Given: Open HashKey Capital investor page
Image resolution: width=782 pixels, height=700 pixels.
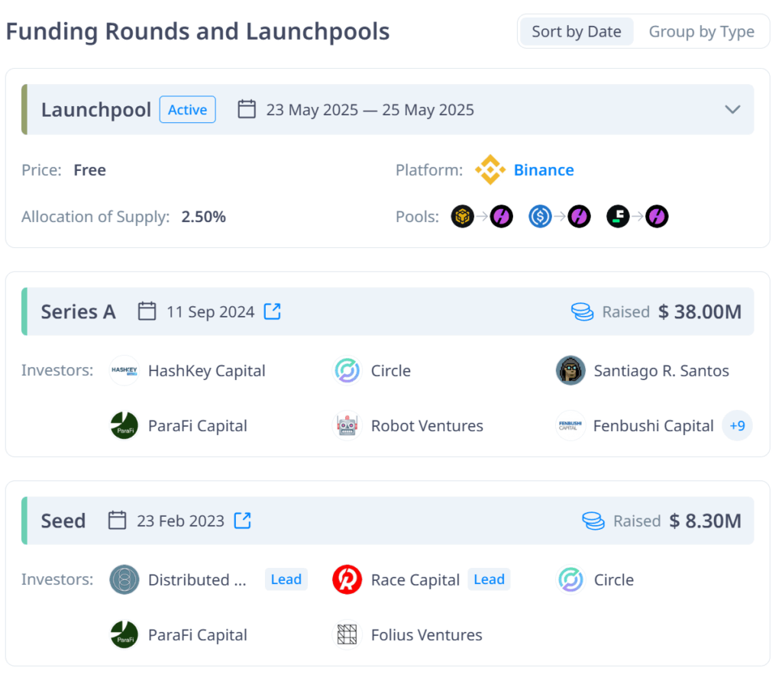Looking at the screenshot, I should 206,370.
